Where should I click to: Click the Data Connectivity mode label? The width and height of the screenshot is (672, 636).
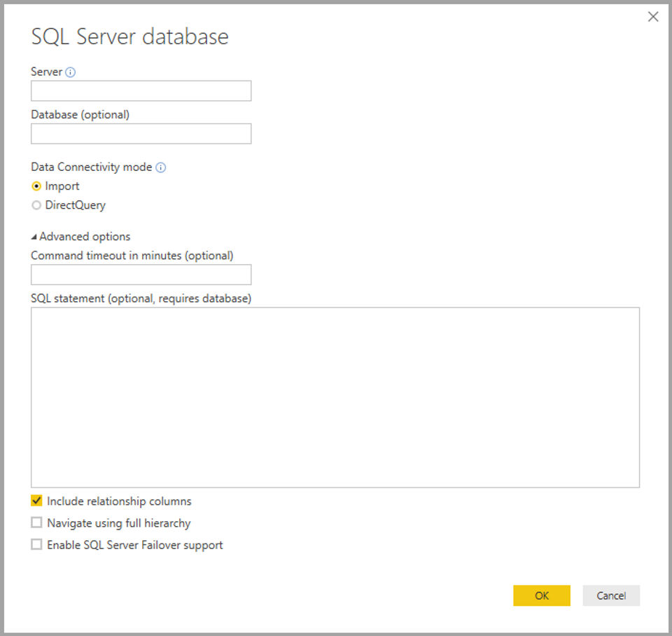pyautogui.click(x=91, y=167)
